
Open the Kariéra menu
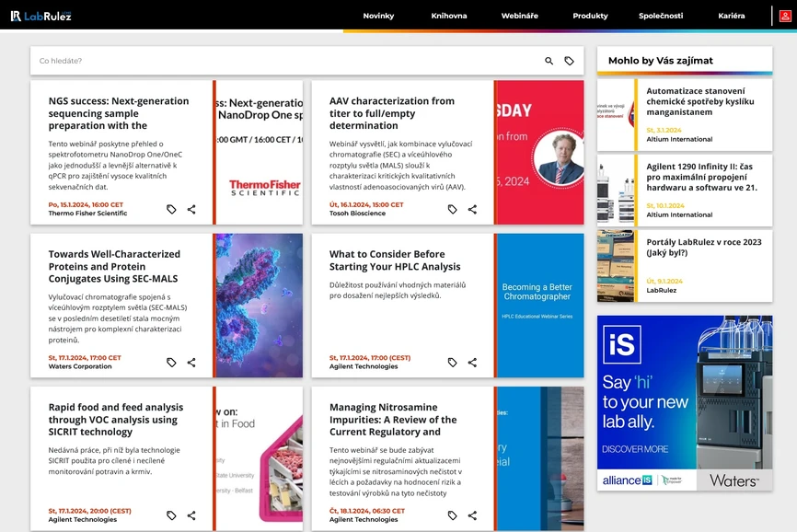tap(732, 16)
